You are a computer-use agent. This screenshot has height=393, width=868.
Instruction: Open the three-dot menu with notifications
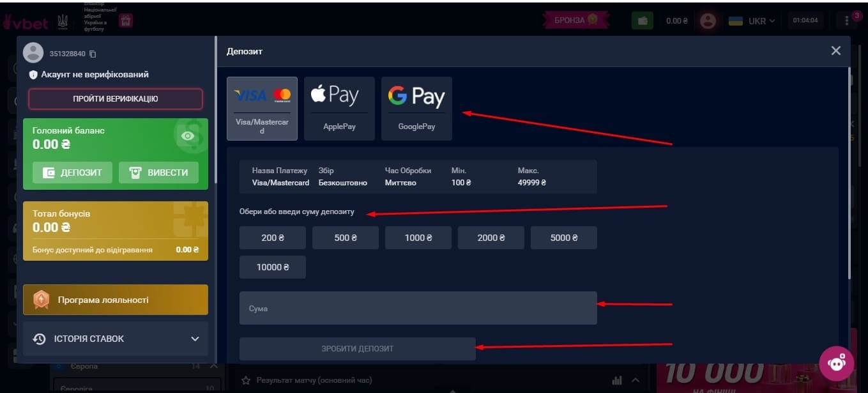coord(848,20)
